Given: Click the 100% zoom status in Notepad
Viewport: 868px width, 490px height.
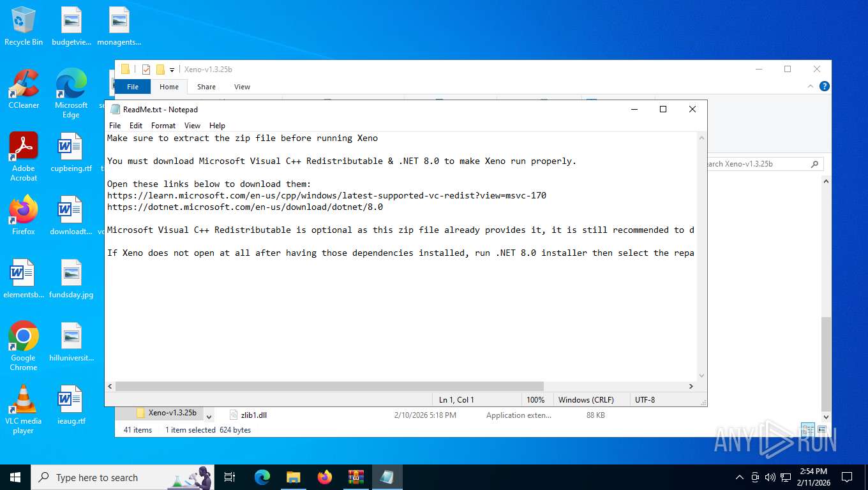Looking at the screenshot, I should 535,400.
